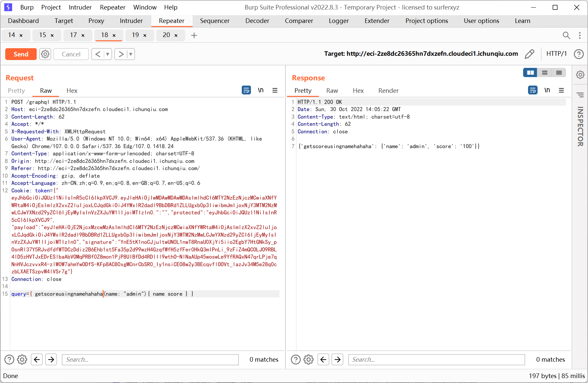Open response editor hamburger menu

point(561,90)
